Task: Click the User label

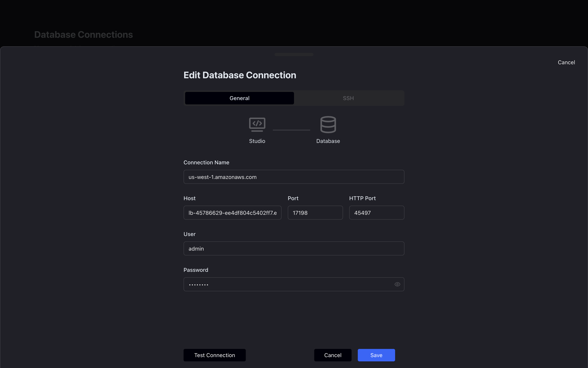Action: coord(189,234)
